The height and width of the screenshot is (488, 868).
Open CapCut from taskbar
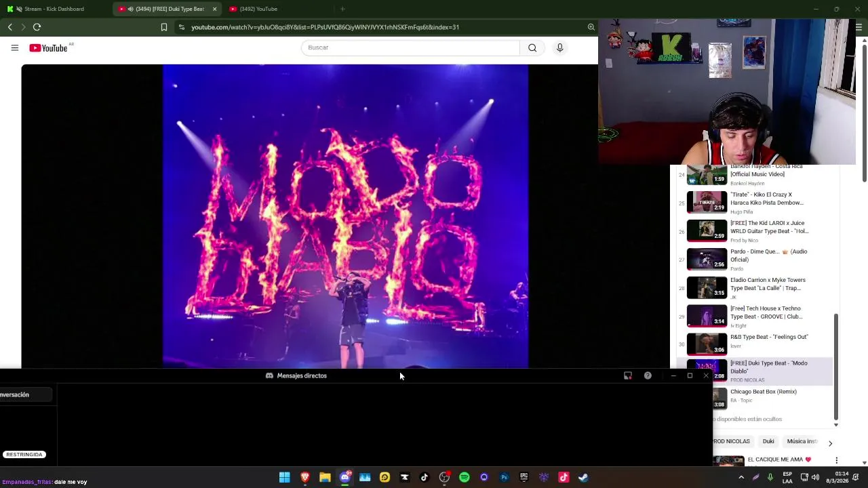click(405, 477)
